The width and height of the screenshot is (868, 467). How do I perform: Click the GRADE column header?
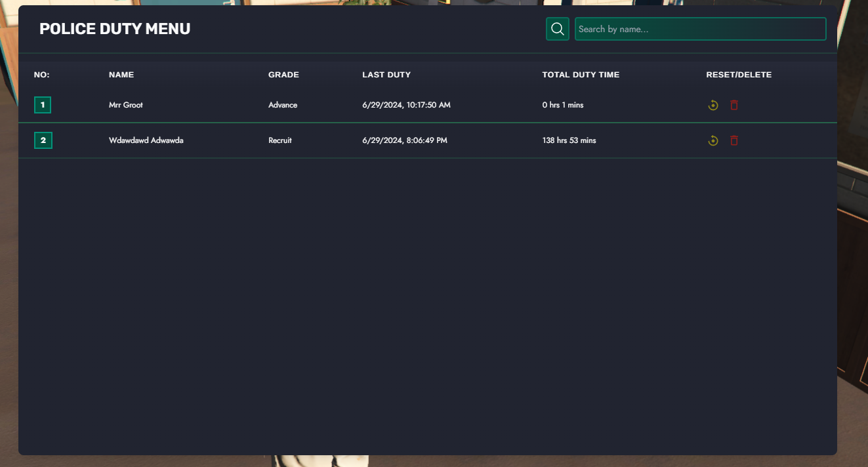click(283, 75)
